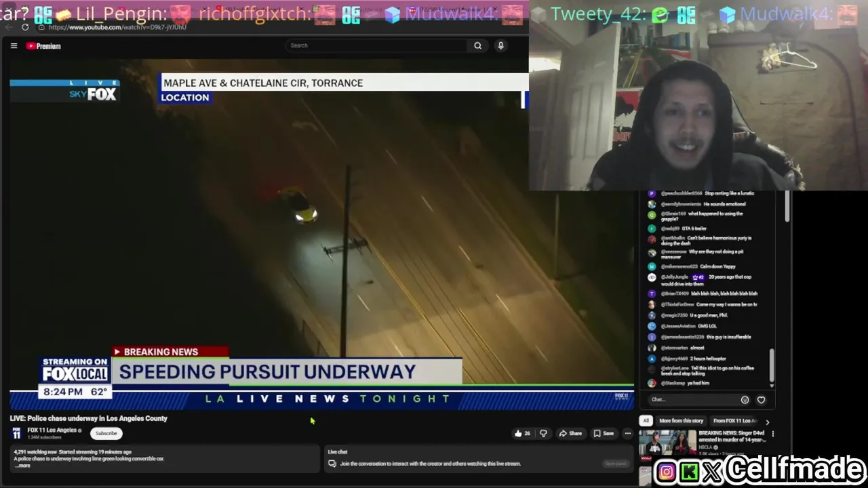Select More from this story chip

point(681,421)
